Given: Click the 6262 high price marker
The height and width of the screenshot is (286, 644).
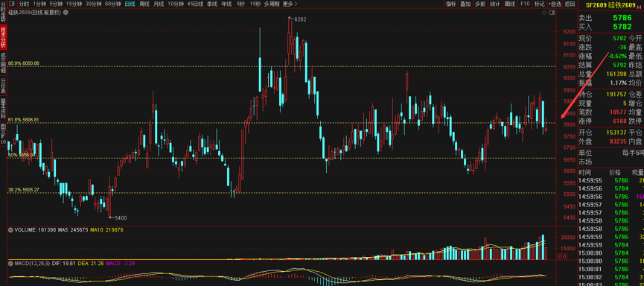Looking at the screenshot, I should pos(300,19).
